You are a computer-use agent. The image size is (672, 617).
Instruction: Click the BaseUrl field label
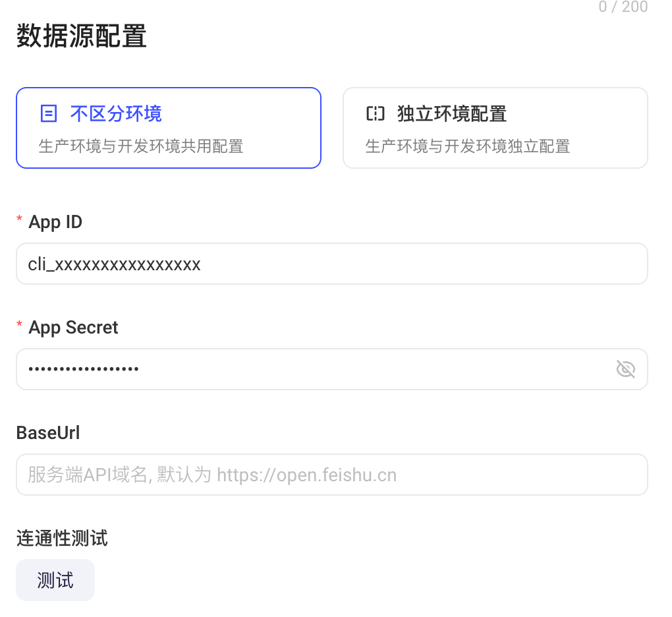tap(48, 432)
